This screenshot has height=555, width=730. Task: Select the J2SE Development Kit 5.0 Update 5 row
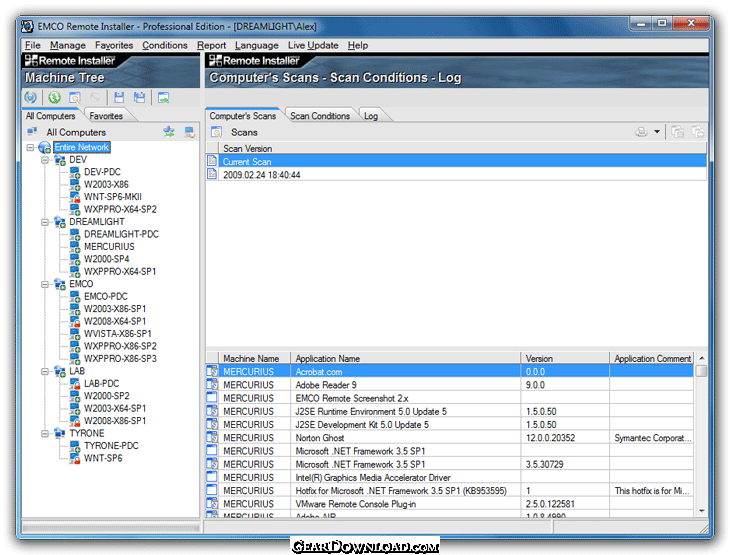coord(450,424)
